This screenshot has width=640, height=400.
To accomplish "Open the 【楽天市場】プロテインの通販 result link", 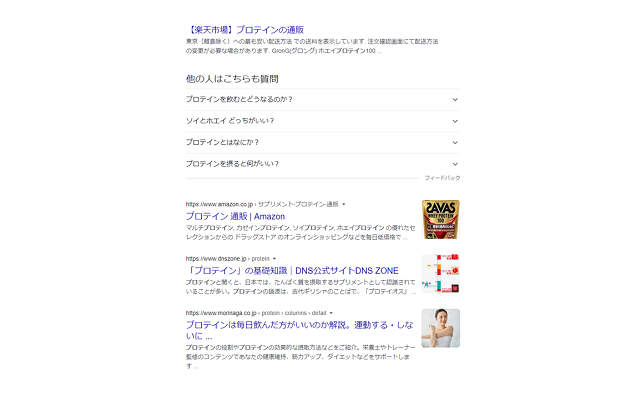I will point(245,30).
